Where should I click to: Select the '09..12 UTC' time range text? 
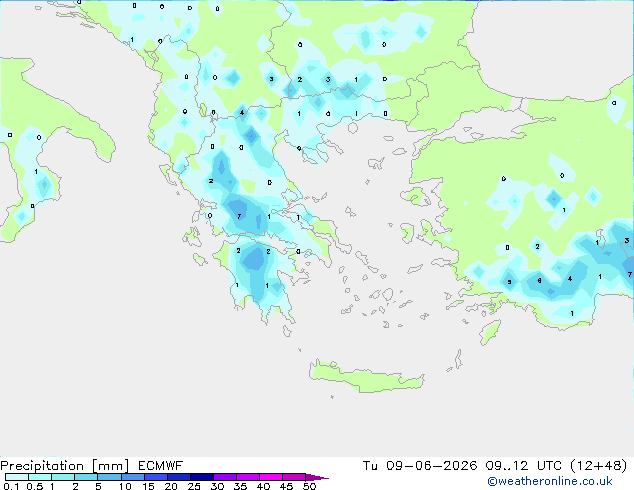[524, 466]
